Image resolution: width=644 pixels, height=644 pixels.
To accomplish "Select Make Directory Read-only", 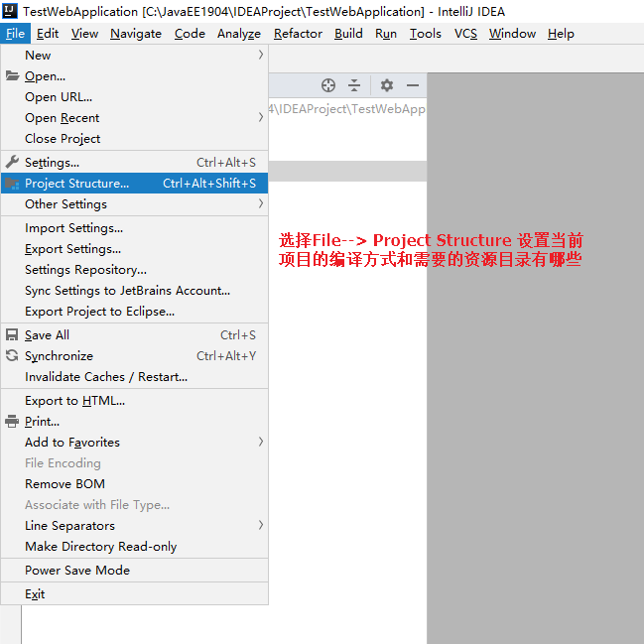I will tap(134, 546).
